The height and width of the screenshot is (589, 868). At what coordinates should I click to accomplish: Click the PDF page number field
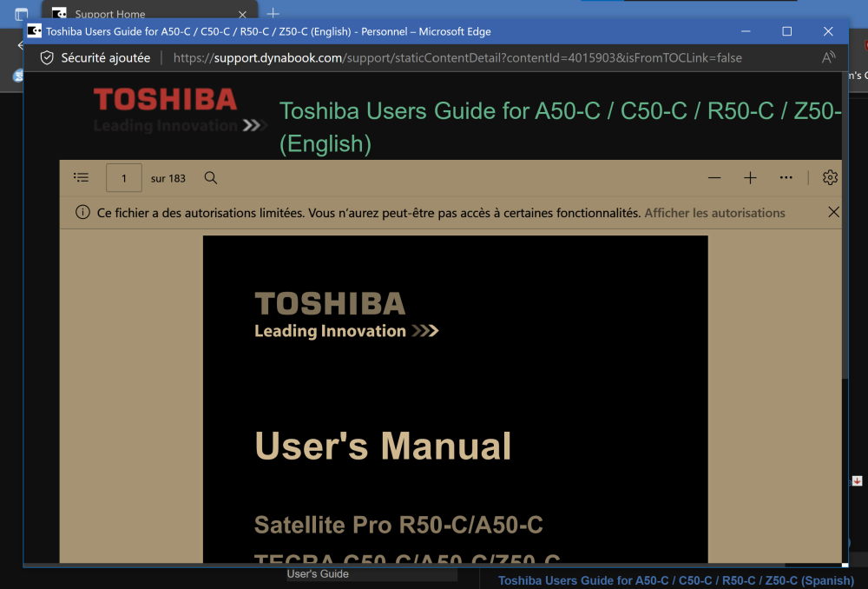(x=124, y=178)
